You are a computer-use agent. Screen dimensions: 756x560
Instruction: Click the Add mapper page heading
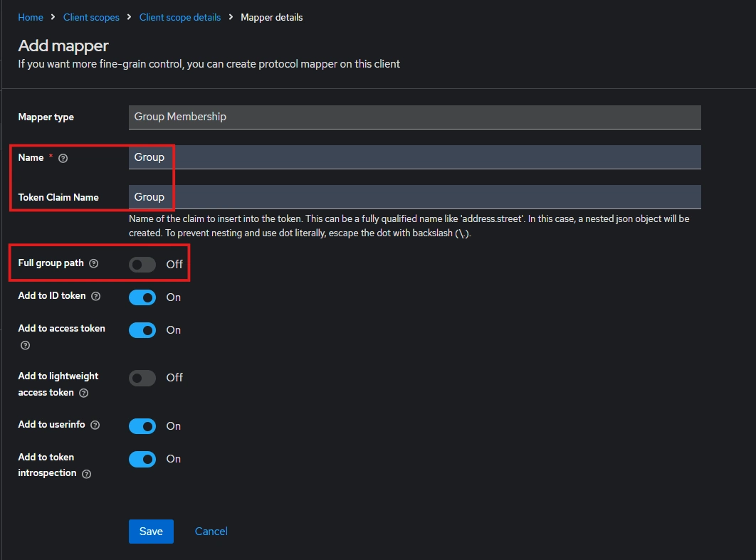(63, 46)
